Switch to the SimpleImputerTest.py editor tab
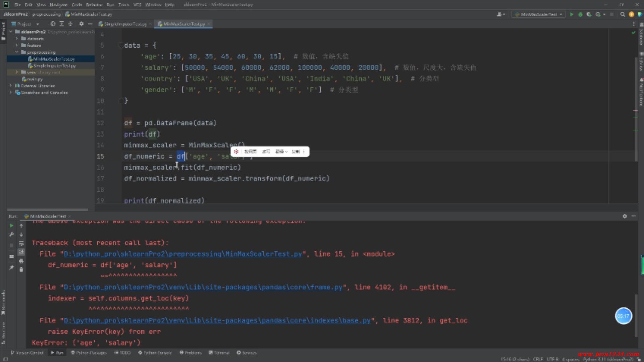The height and width of the screenshot is (362, 644). coord(125,24)
